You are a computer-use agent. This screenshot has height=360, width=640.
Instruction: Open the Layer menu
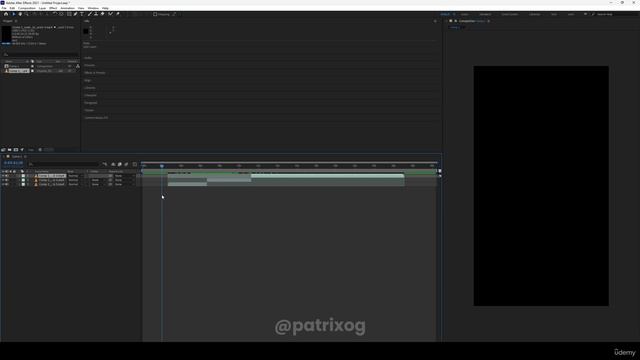point(42,8)
